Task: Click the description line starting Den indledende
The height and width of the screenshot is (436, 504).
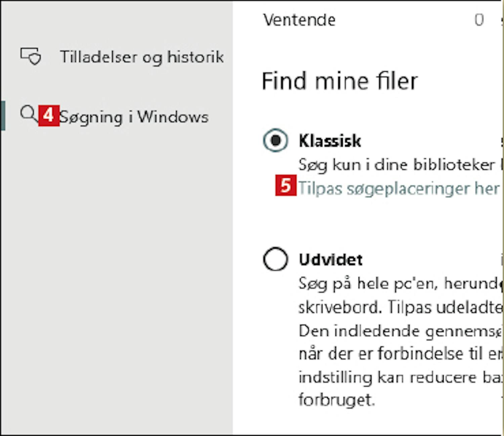Action: [x=401, y=331]
